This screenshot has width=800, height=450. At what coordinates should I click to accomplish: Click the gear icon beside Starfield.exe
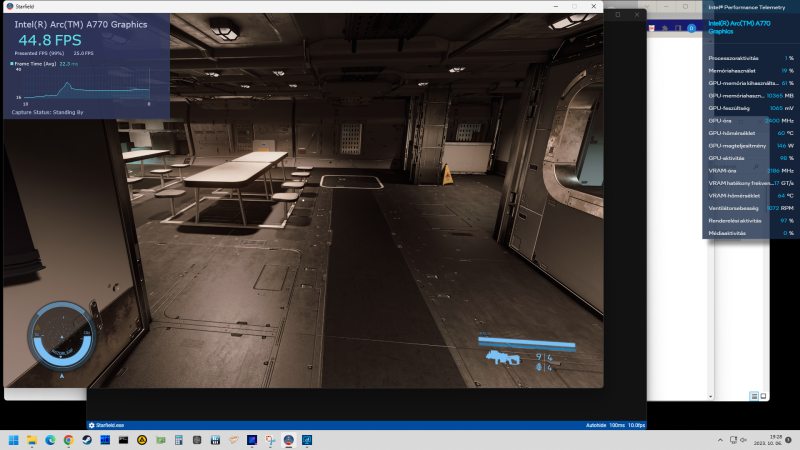coord(92,425)
